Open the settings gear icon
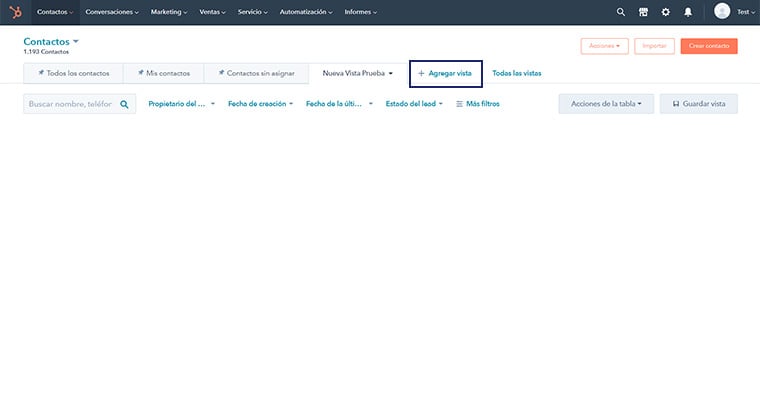Screen dimensions: 760x420 [666, 12]
